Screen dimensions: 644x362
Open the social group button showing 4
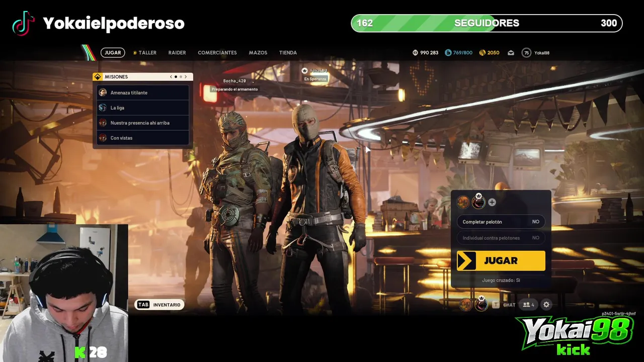click(x=528, y=305)
